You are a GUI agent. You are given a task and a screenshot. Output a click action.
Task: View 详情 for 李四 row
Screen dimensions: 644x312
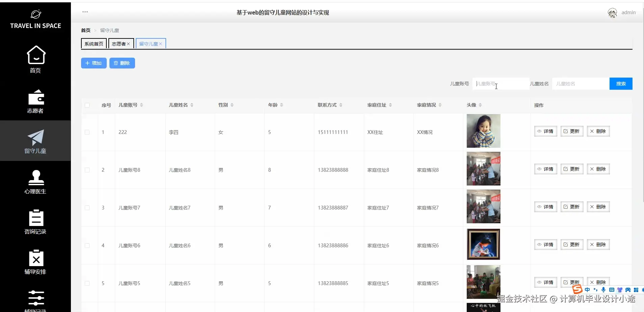[545, 131]
